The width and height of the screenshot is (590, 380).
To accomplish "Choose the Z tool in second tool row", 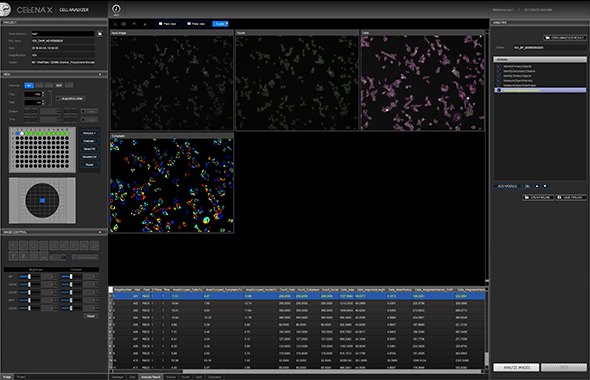I will [23, 256].
